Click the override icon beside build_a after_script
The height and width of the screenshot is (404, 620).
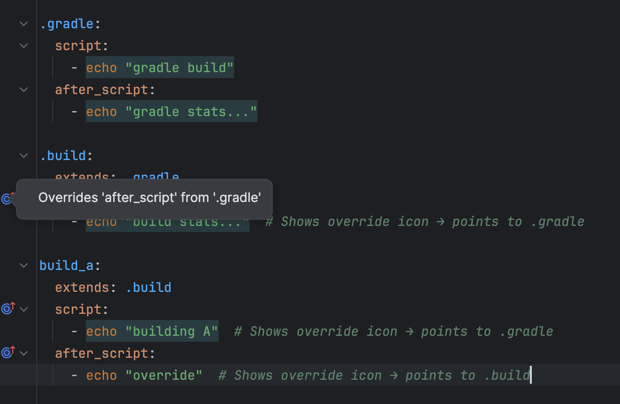[8, 353]
